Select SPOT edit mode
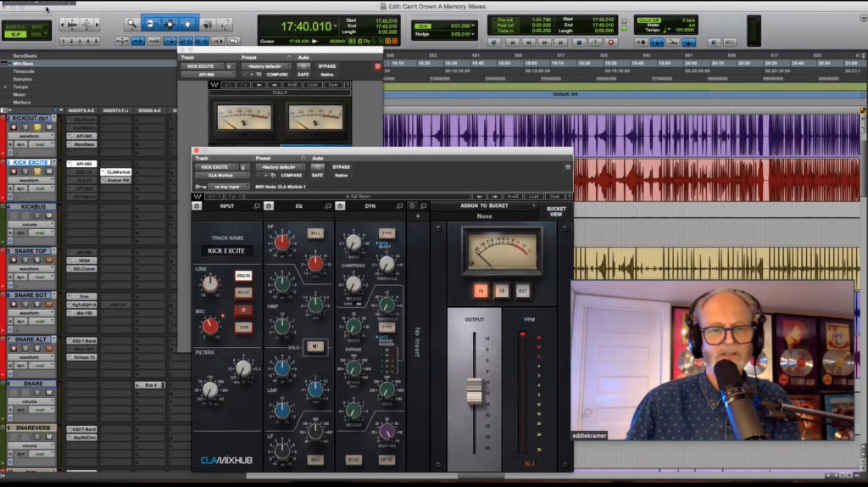This screenshot has width=868, height=487. (37, 26)
